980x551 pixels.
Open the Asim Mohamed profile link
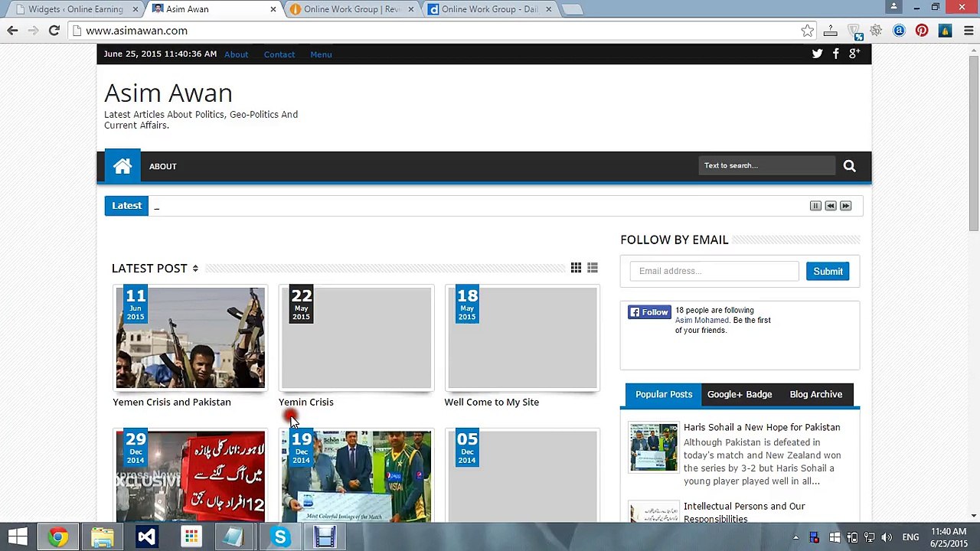pos(701,321)
